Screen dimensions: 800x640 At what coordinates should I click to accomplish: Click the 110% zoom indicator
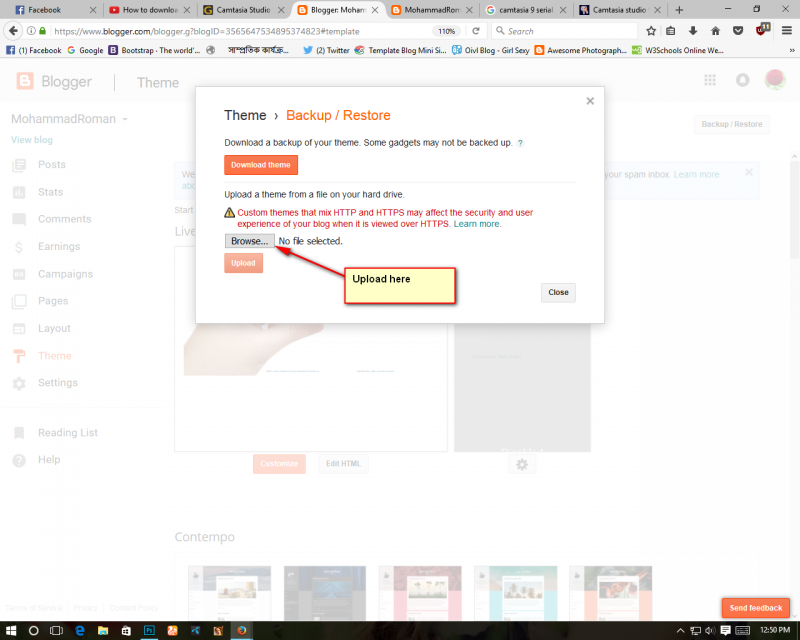[x=446, y=31]
